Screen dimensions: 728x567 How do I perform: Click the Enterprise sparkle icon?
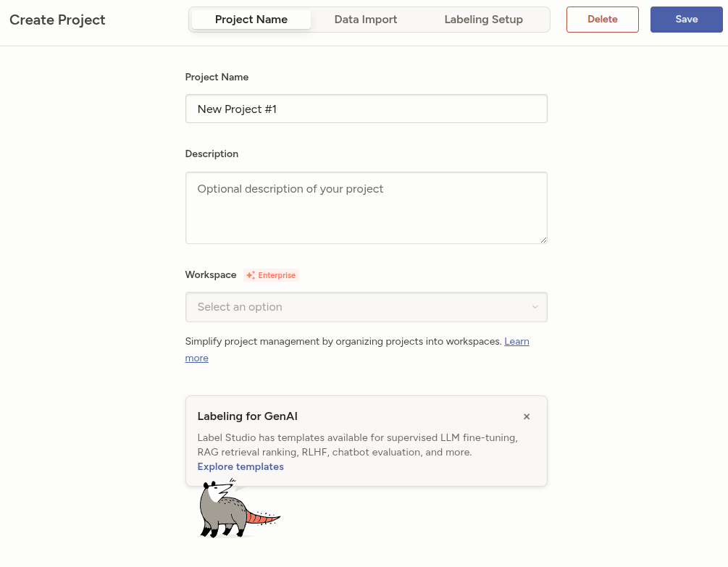point(251,275)
